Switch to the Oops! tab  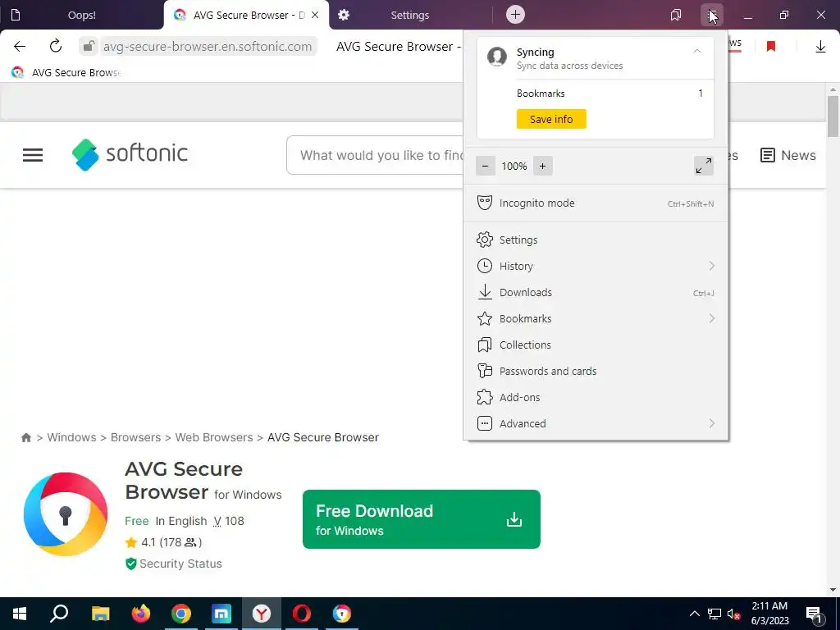tap(81, 15)
